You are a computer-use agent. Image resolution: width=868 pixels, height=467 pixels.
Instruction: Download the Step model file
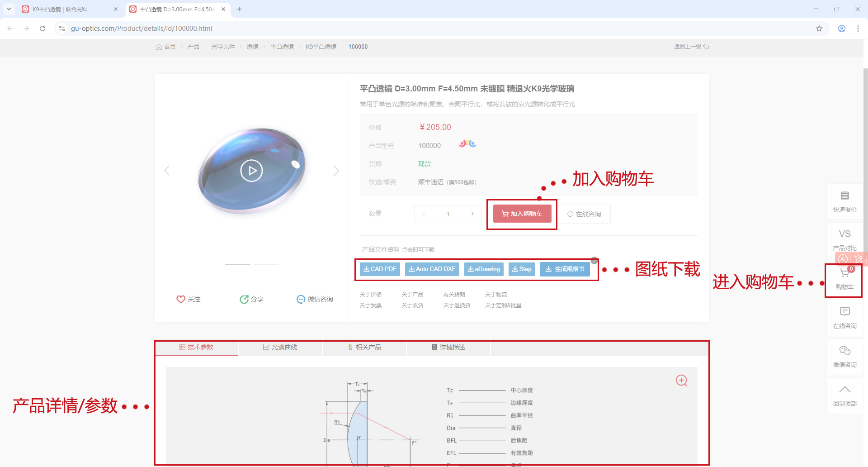coord(522,269)
